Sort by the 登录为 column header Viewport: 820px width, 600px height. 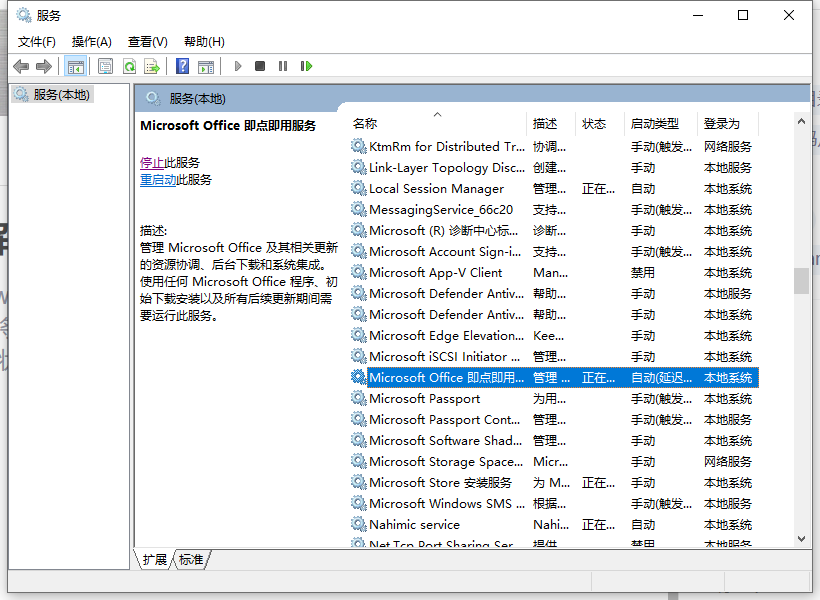[728, 123]
